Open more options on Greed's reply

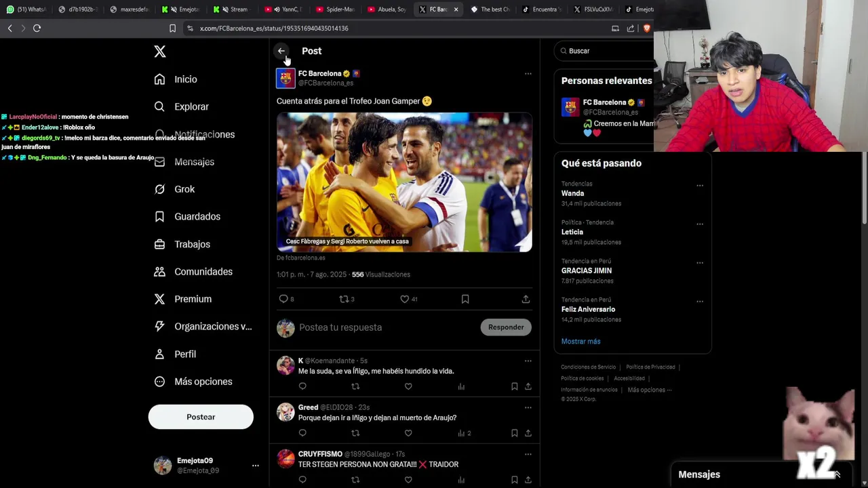coord(528,408)
